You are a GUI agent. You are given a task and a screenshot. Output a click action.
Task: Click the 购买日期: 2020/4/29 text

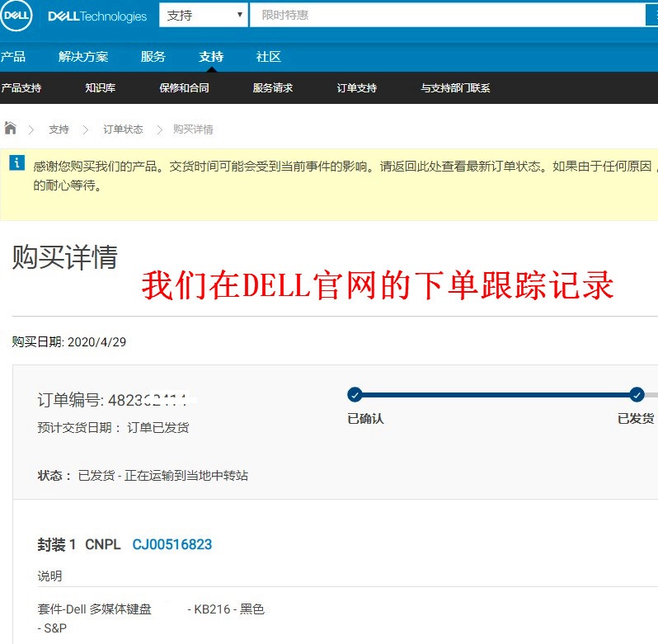coord(68,342)
